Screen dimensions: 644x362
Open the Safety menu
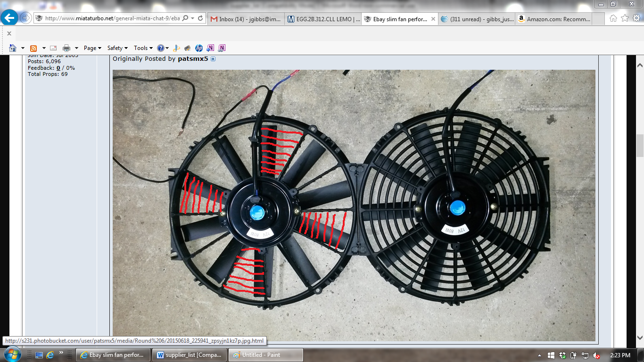tap(118, 48)
